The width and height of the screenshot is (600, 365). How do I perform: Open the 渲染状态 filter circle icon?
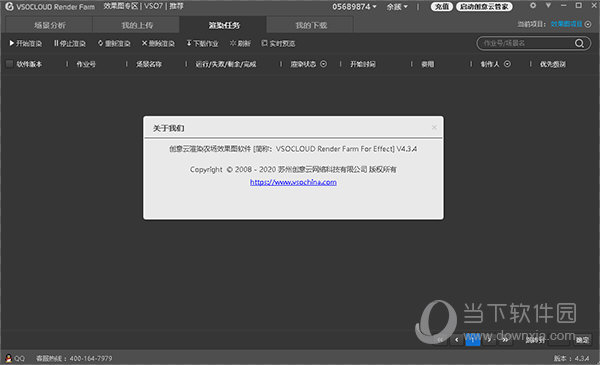pos(323,64)
